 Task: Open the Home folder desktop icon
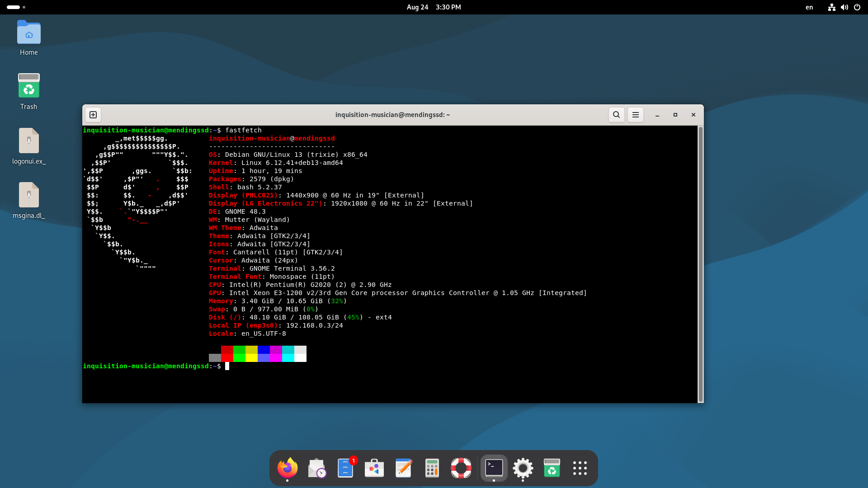[29, 38]
